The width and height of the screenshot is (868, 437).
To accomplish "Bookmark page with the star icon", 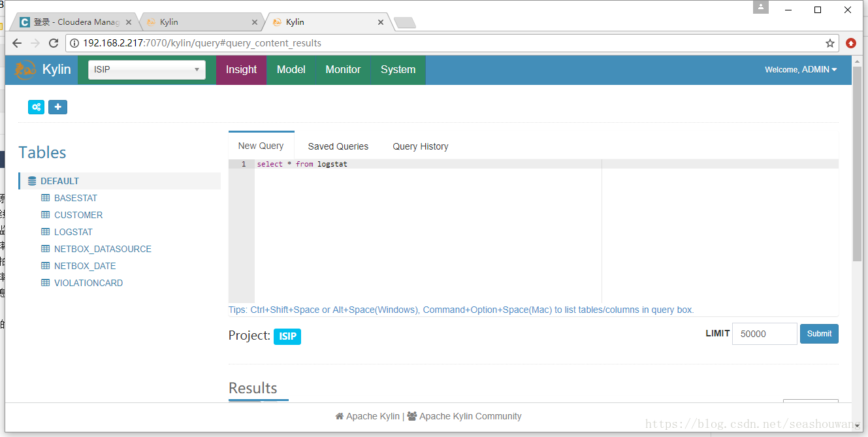I will (830, 43).
